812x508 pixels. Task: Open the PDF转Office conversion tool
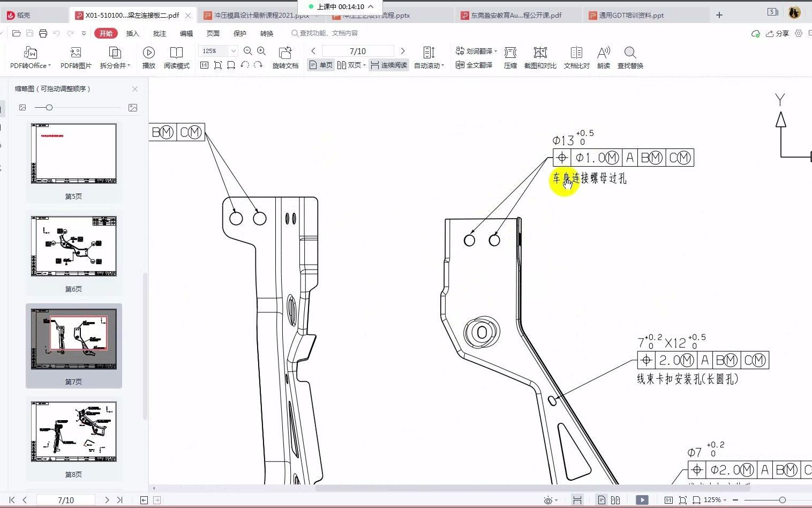point(31,57)
